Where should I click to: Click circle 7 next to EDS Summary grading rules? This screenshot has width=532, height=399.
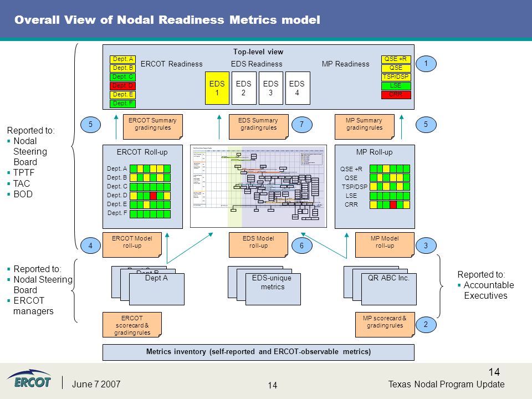pos(301,125)
